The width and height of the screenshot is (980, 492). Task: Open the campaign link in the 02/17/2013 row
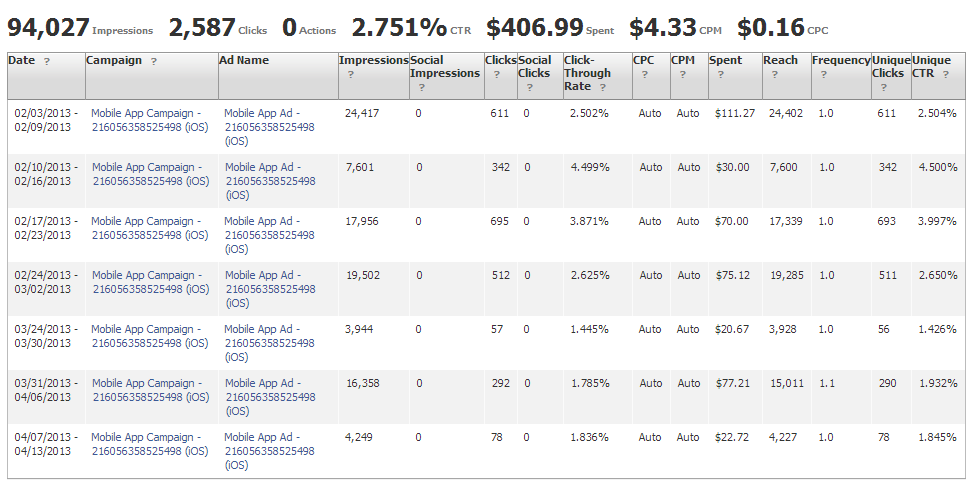[x=149, y=228]
